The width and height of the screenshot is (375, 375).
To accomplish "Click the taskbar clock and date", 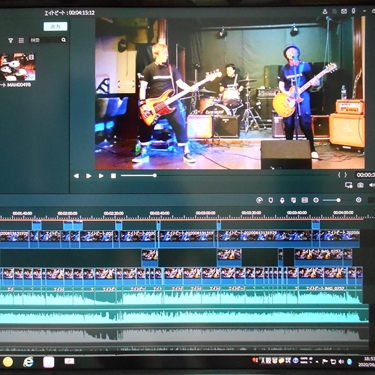I will point(367,362).
